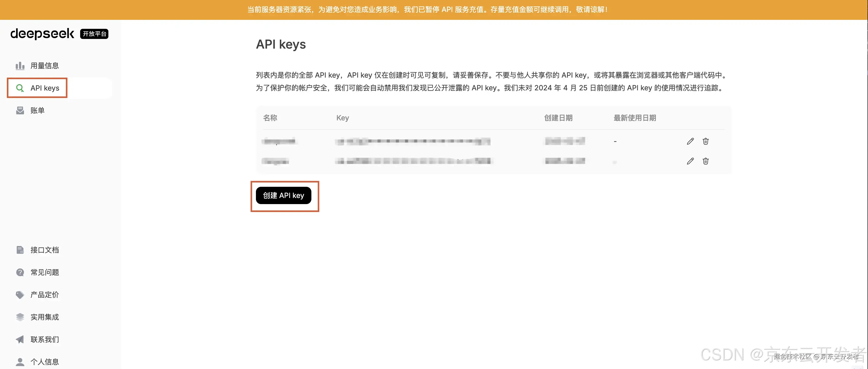The height and width of the screenshot is (369, 868).
Task: Click the 开放平台 badge beside the logo
Action: click(94, 34)
